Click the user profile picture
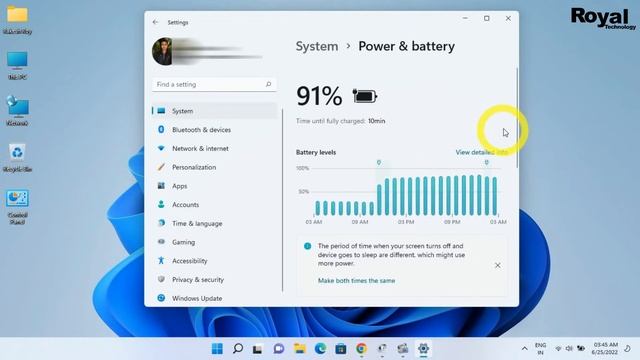The height and width of the screenshot is (360, 640). coord(163,51)
